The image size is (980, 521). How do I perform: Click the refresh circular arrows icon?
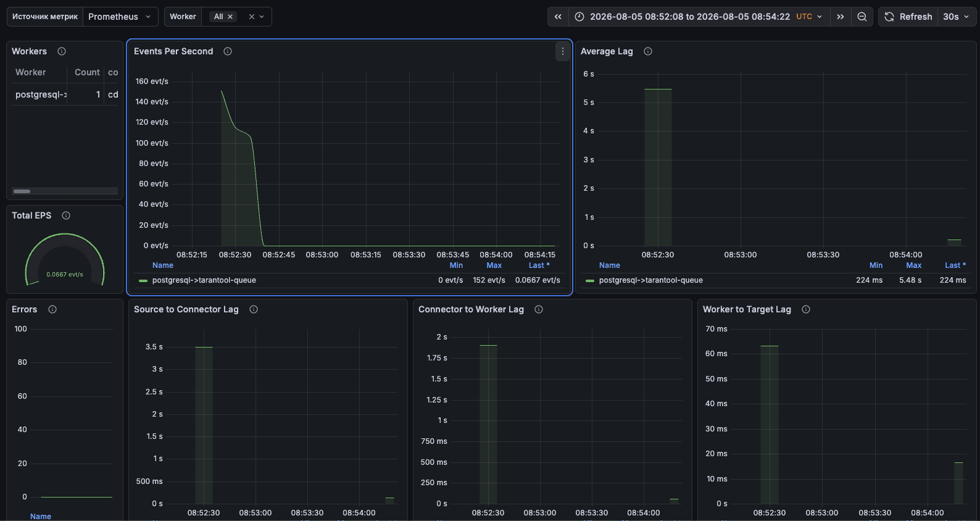(x=889, y=17)
